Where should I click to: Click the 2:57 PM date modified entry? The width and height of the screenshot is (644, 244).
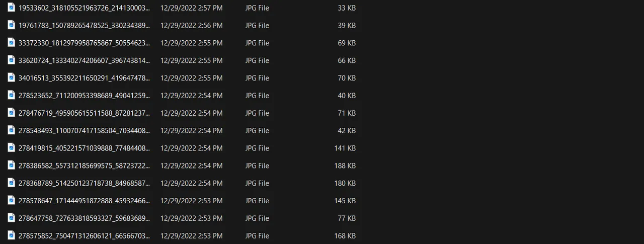[191, 8]
